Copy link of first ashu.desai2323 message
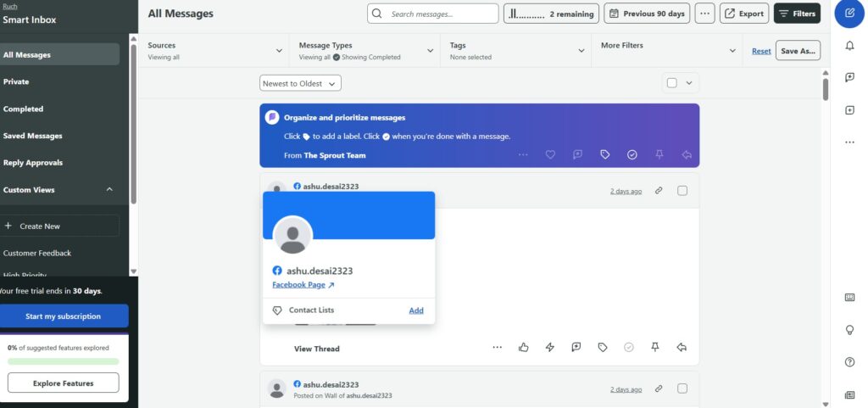This screenshot has width=868, height=408. pyautogui.click(x=659, y=191)
